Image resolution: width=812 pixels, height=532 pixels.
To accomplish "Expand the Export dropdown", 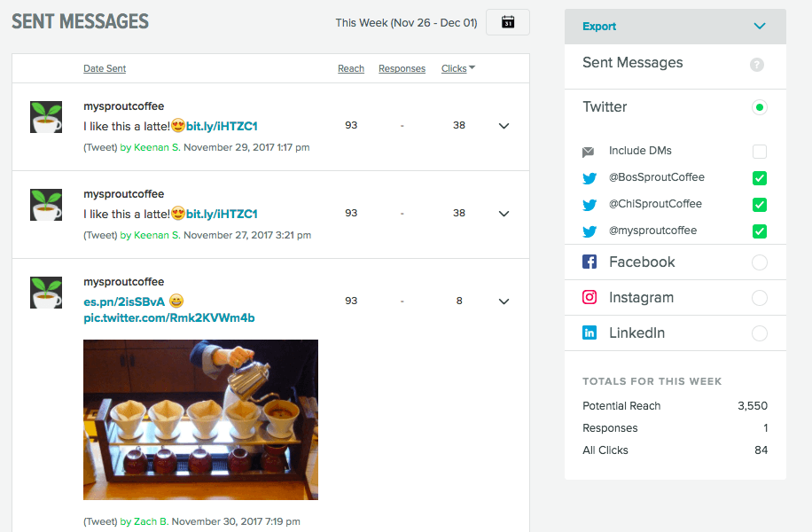I will [759, 27].
